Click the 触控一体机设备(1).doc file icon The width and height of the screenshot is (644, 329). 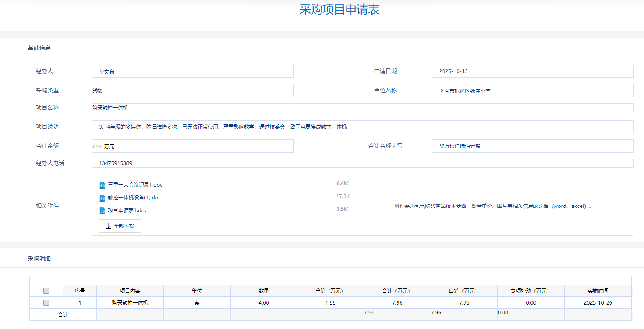(102, 197)
